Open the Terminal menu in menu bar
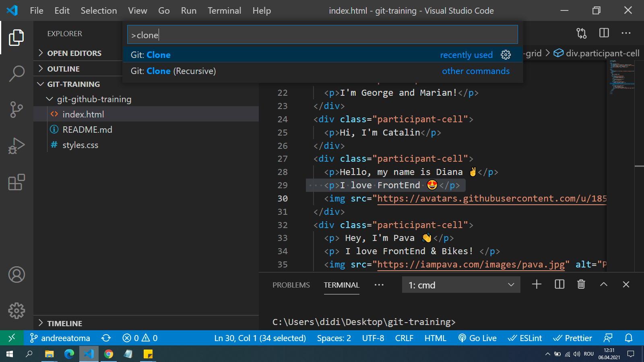The image size is (644, 362). 224,11
